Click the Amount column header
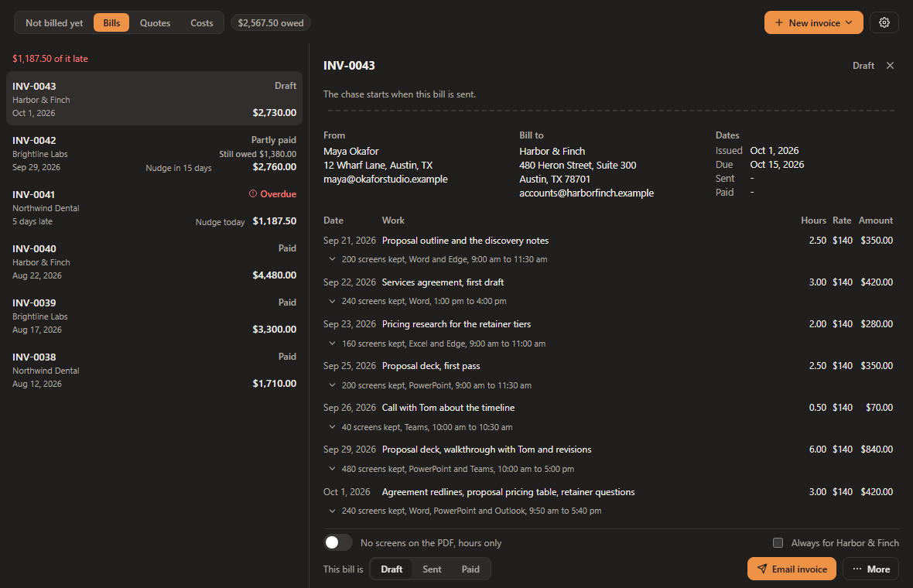913x588 pixels. pyautogui.click(x=875, y=220)
